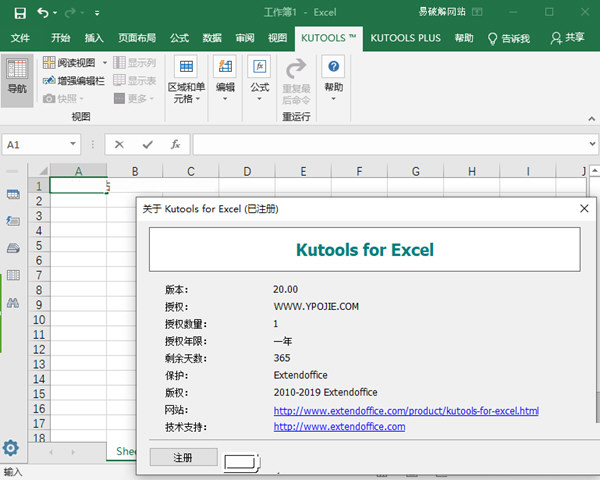Image resolution: width=600 pixels, height=480 pixels.
Task: Open the kutools-for-excel.html website link
Action: click(406, 411)
